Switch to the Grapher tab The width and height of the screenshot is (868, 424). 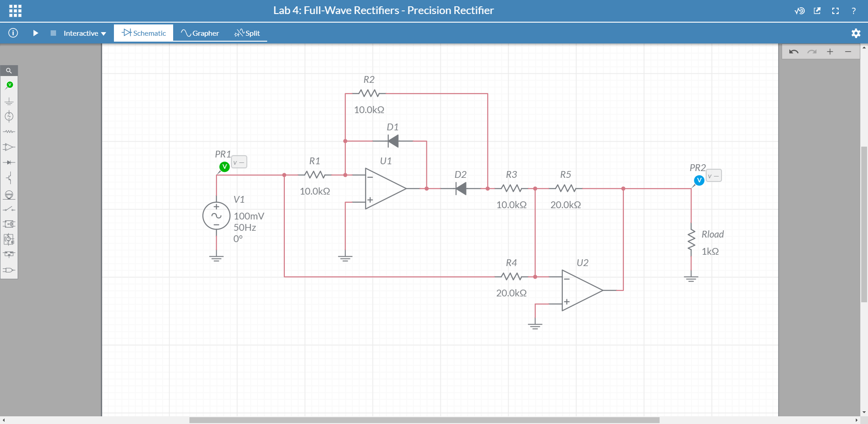[200, 33]
